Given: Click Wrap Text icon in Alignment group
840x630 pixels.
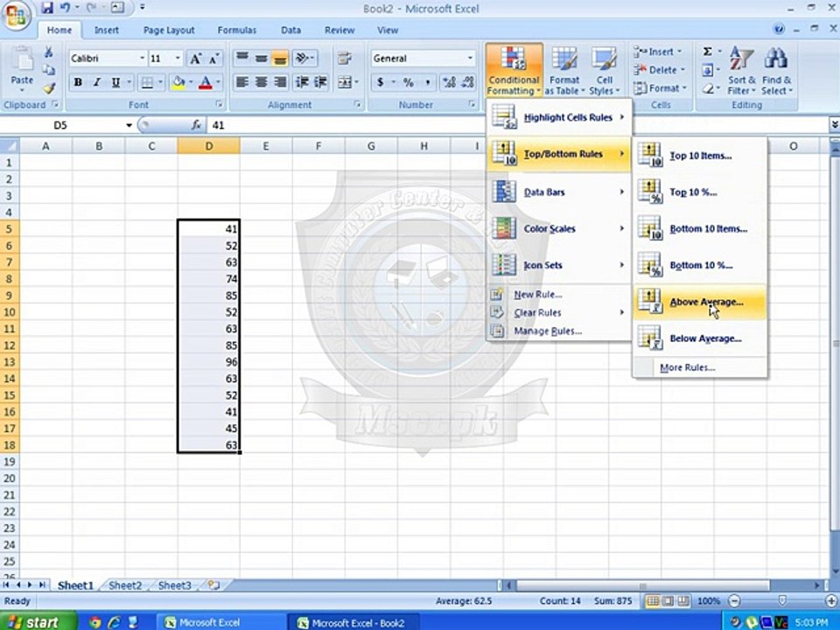Looking at the screenshot, I should (345, 59).
